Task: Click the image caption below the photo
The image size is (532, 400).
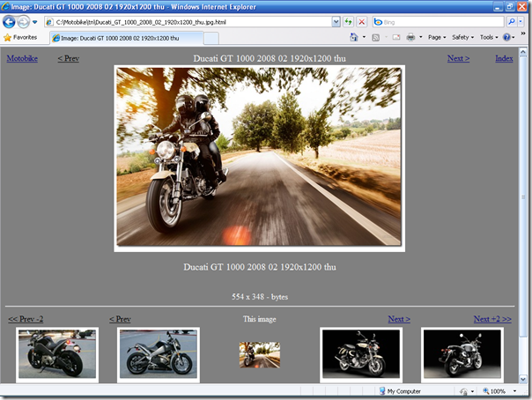Action: coord(260,267)
